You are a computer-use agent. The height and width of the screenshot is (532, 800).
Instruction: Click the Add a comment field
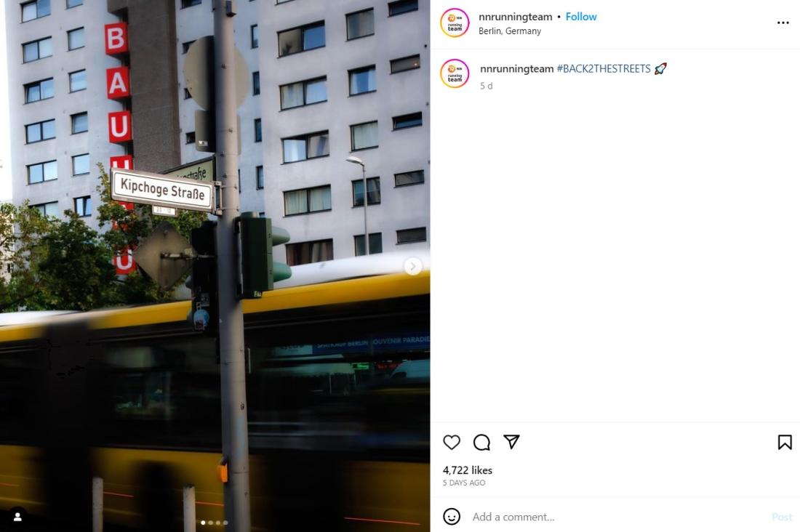click(617, 517)
